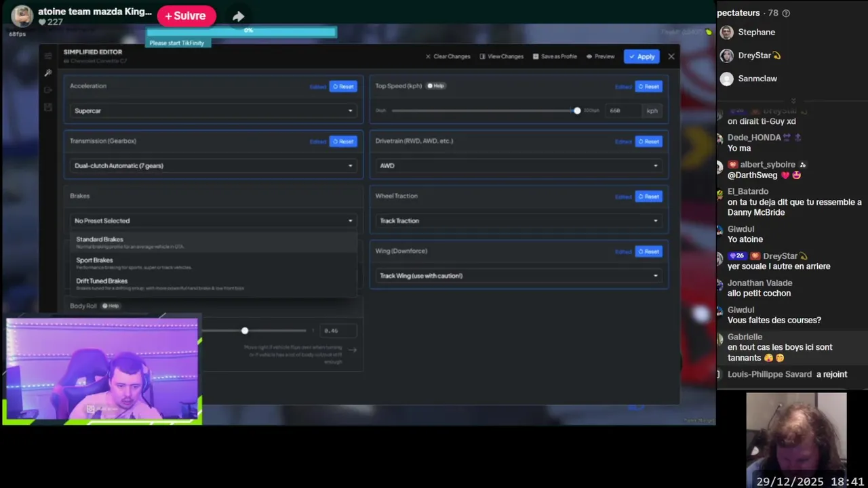Click the 227 likes heart counter

click(51, 22)
